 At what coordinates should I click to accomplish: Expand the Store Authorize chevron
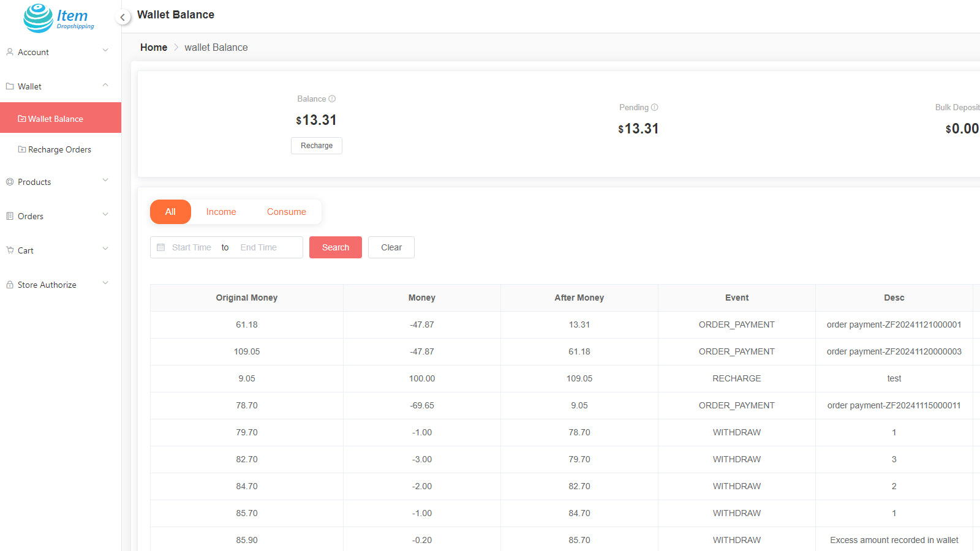coord(105,283)
